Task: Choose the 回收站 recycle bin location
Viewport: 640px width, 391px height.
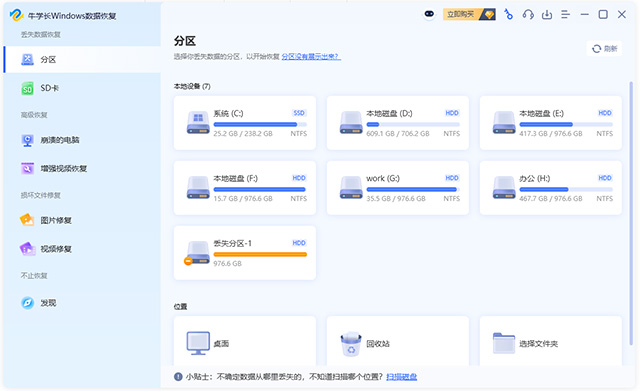Action: tap(398, 341)
